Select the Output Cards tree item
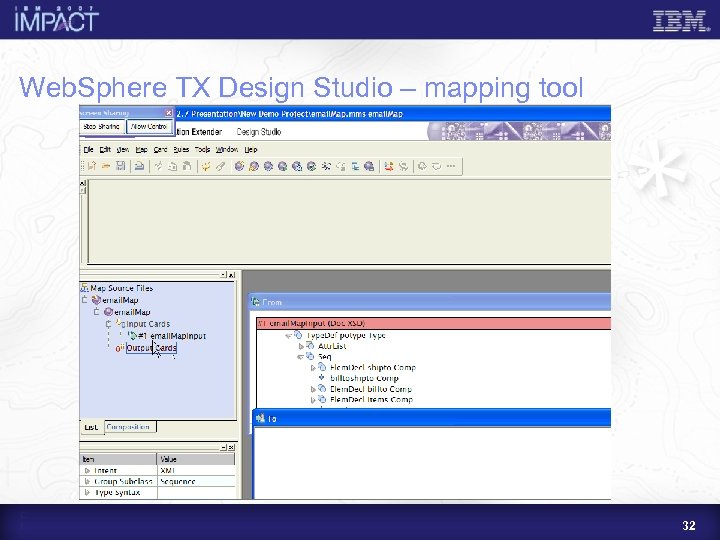The image size is (720, 540). [151, 348]
